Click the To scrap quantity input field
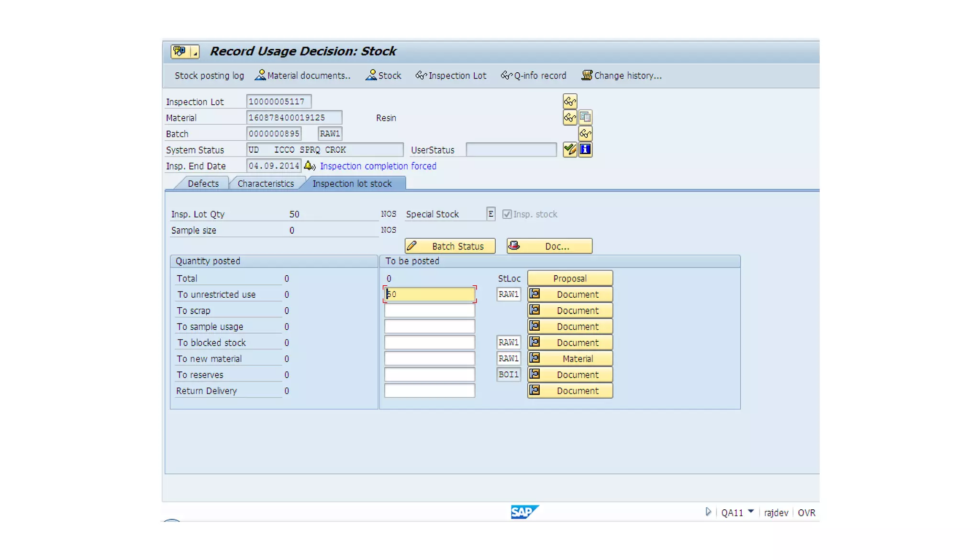 point(429,311)
